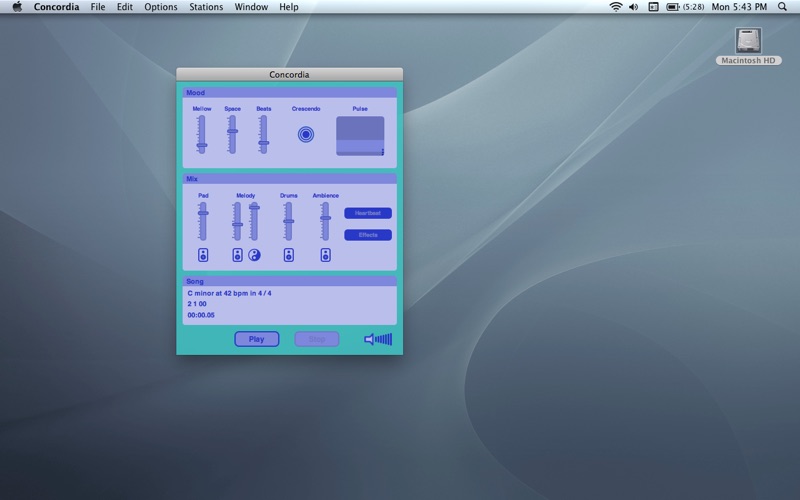The image size is (800, 500).
Task: Open the Stations menu
Action: coord(206,7)
